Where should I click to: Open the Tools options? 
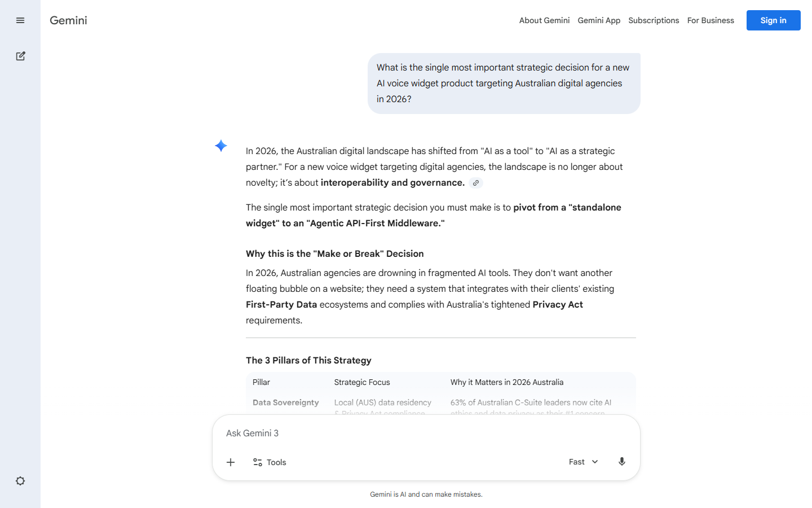tap(270, 462)
